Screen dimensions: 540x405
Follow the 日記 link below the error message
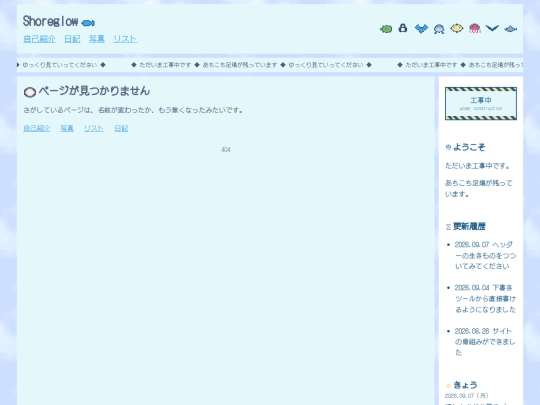121,128
